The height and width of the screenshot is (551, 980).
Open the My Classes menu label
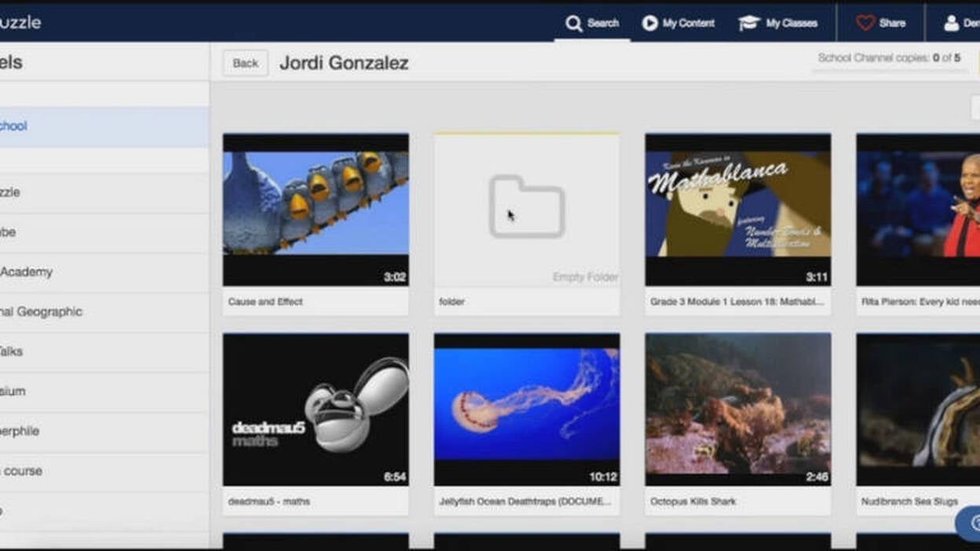792,24
